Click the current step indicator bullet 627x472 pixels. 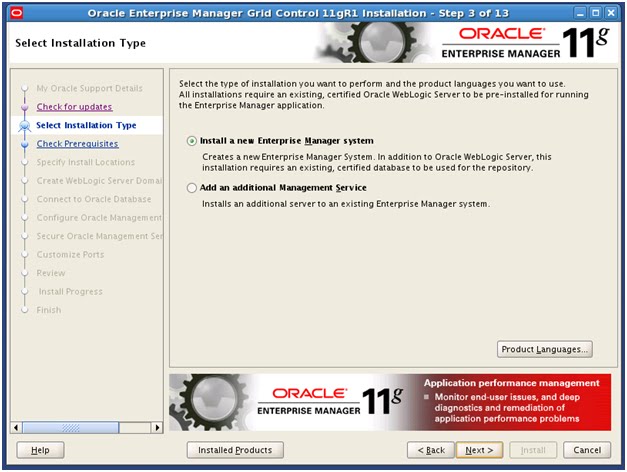click(25, 126)
